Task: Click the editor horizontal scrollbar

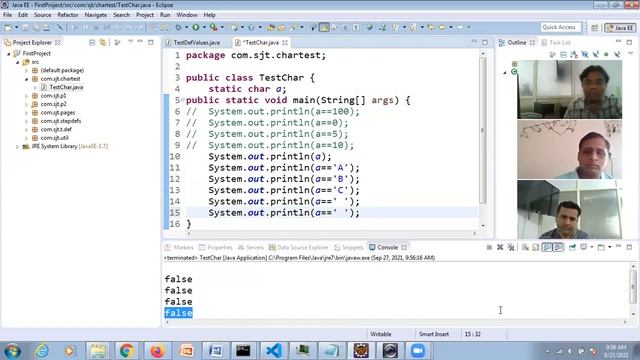Action: pyautogui.click(x=331, y=234)
